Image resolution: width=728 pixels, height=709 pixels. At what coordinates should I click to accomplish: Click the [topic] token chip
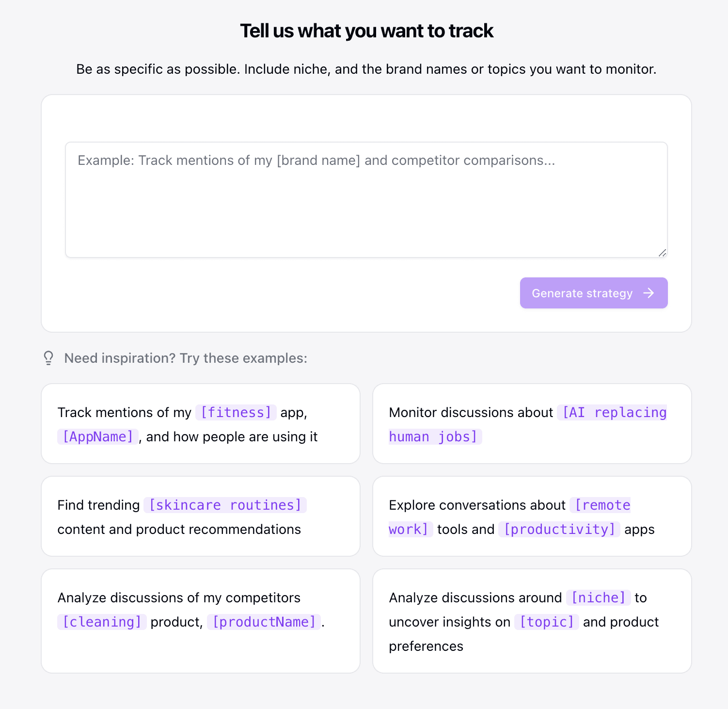pos(546,621)
